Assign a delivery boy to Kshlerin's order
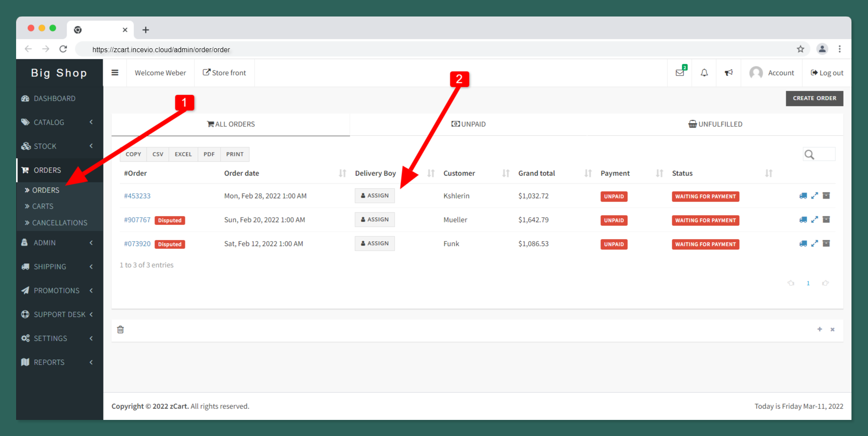The height and width of the screenshot is (436, 868). [x=375, y=196]
